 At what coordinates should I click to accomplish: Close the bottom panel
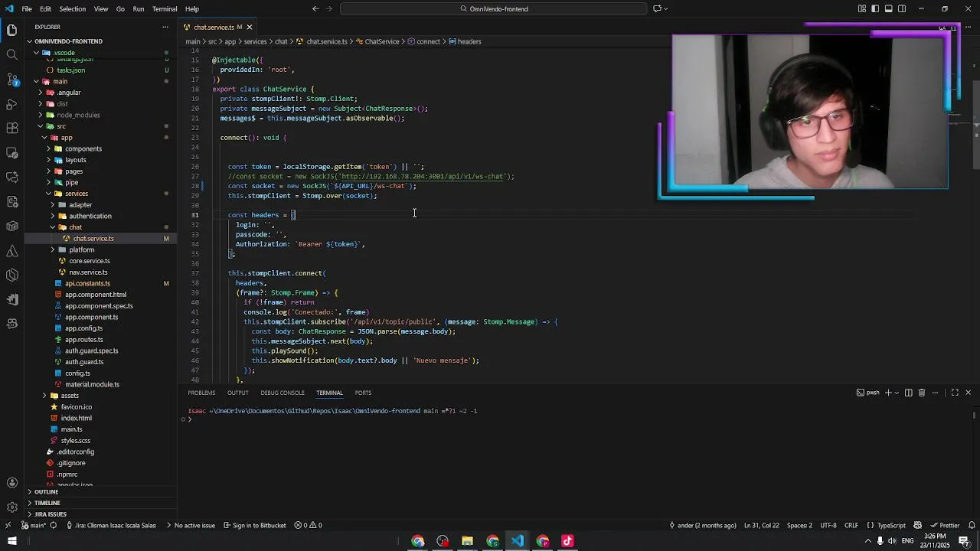(968, 393)
